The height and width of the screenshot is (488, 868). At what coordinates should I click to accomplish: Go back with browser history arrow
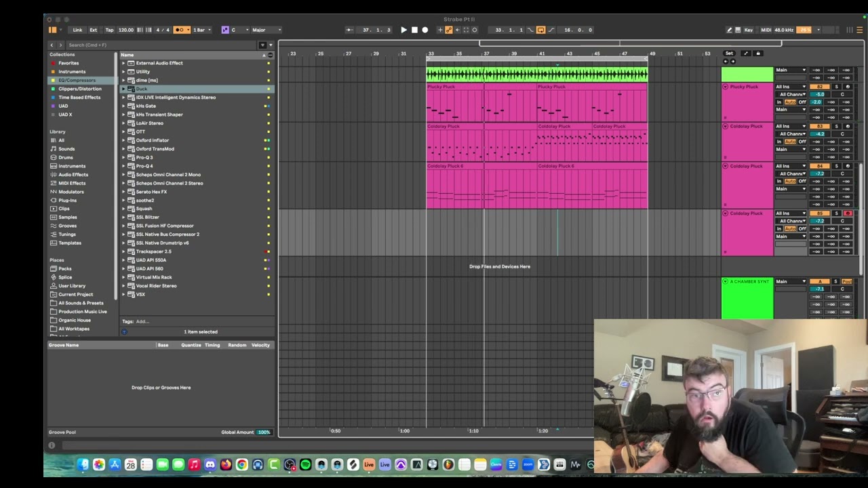coord(52,45)
